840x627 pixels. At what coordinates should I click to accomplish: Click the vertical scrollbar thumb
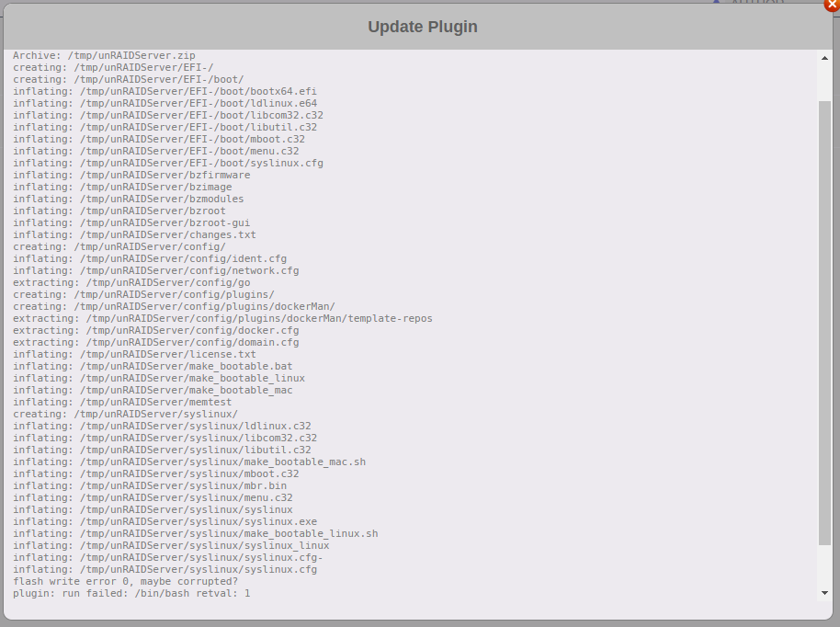824,323
